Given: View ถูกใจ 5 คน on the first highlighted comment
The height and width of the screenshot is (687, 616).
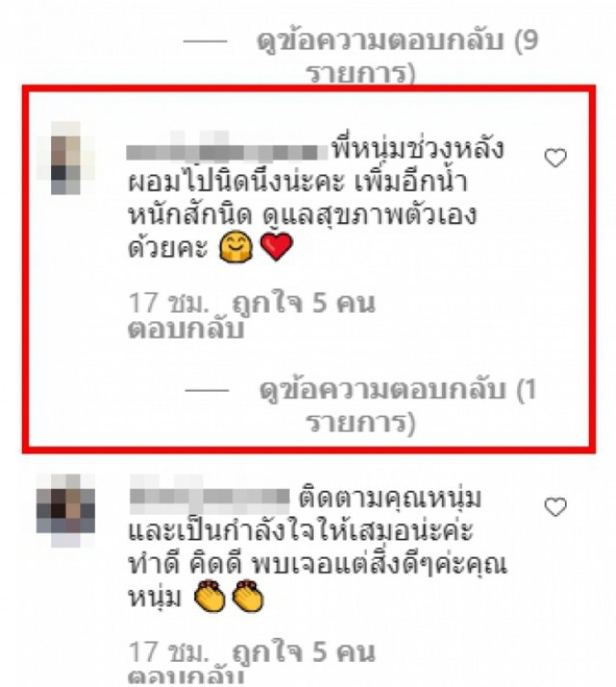Looking at the screenshot, I should pyautogui.click(x=303, y=302).
